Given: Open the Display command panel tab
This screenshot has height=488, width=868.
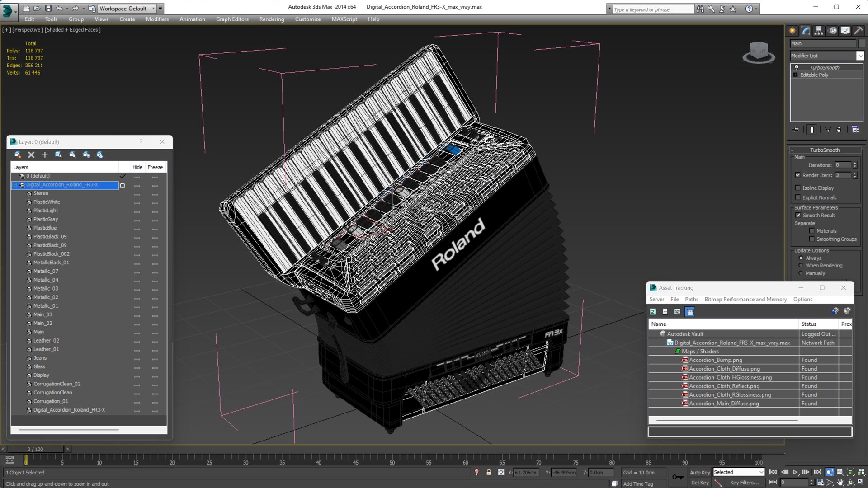Looking at the screenshot, I should [845, 31].
